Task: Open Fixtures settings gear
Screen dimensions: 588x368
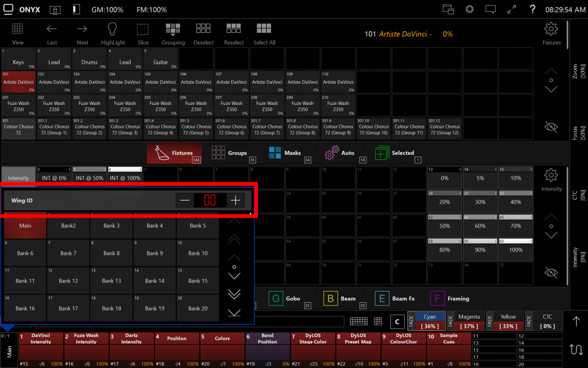Action: click(x=551, y=29)
